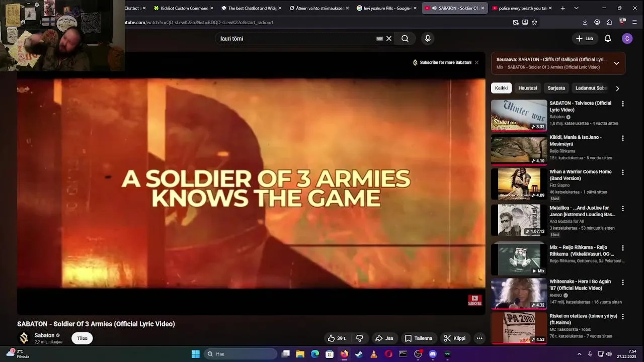Open Steam from the taskbar

pyautogui.click(x=359, y=354)
